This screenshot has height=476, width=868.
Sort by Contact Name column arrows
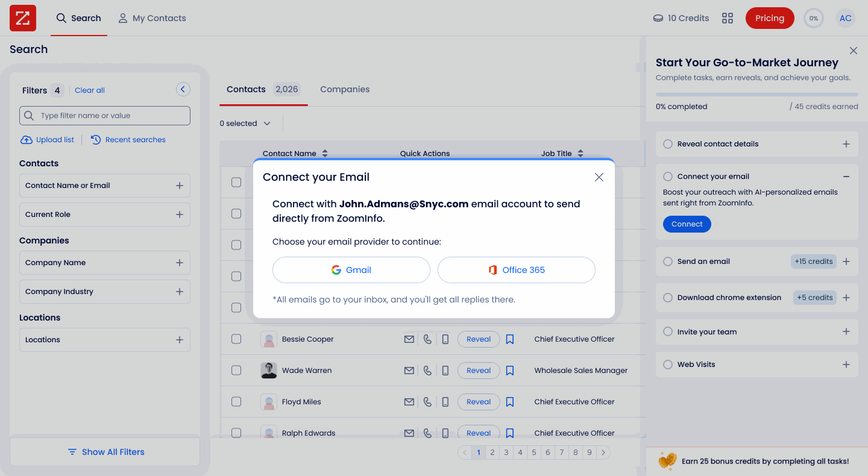pyautogui.click(x=325, y=154)
